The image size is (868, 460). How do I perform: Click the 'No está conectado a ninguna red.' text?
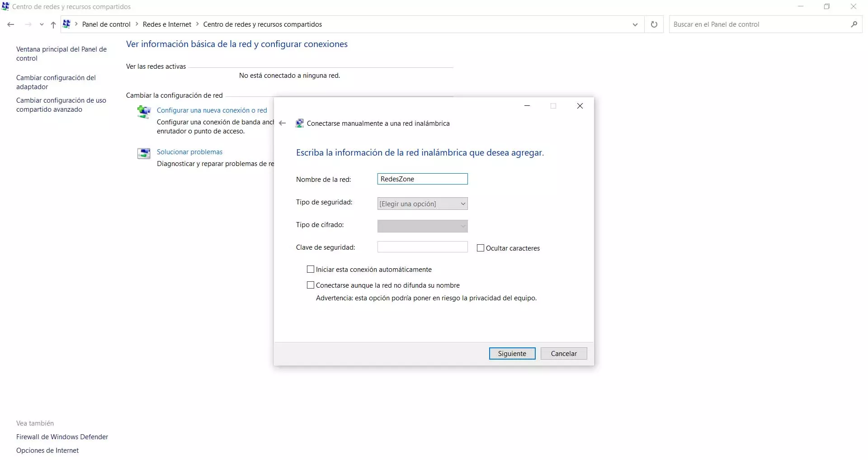click(289, 76)
